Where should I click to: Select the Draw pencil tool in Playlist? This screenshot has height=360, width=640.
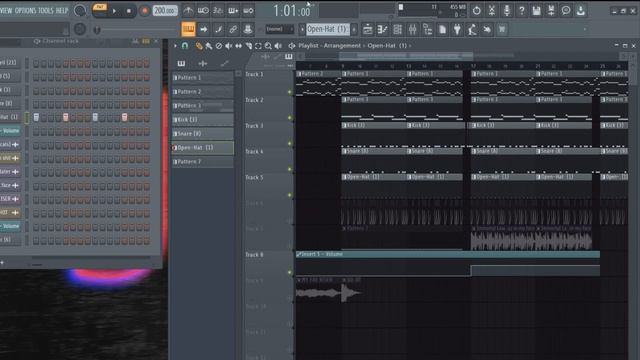[199, 46]
